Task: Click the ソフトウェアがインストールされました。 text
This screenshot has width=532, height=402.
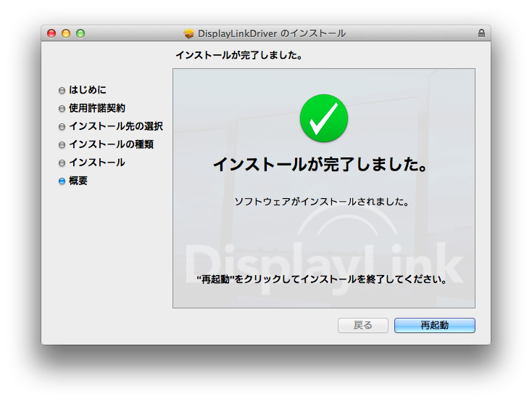Action: [x=323, y=202]
